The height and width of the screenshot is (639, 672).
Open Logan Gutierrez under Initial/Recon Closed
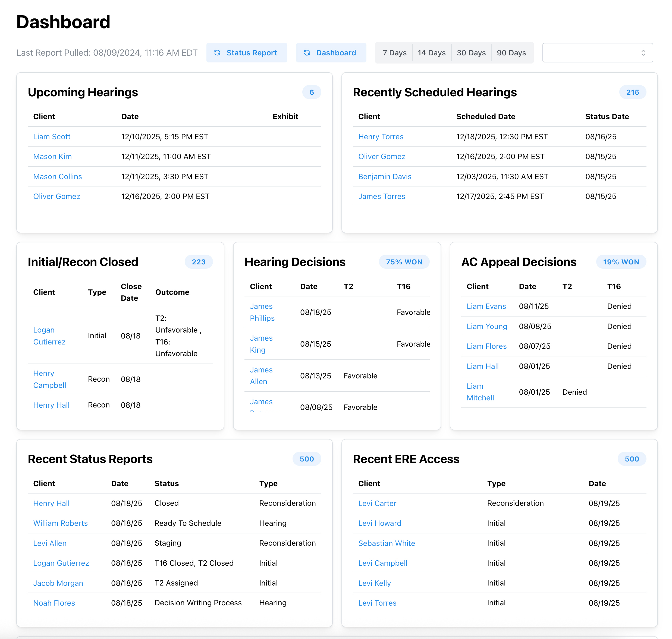pos(49,336)
